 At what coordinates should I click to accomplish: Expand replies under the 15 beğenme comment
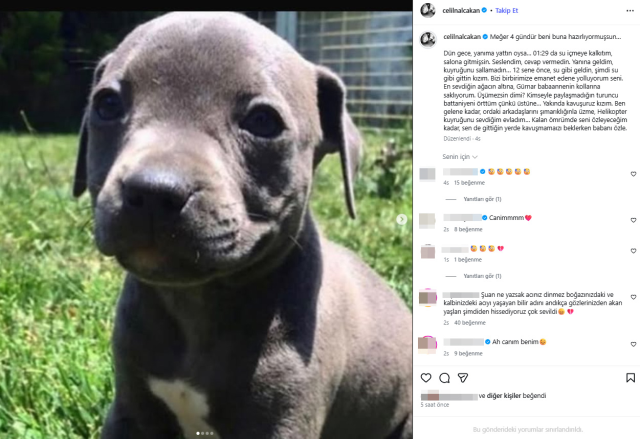pyautogui.click(x=482, y=199)
